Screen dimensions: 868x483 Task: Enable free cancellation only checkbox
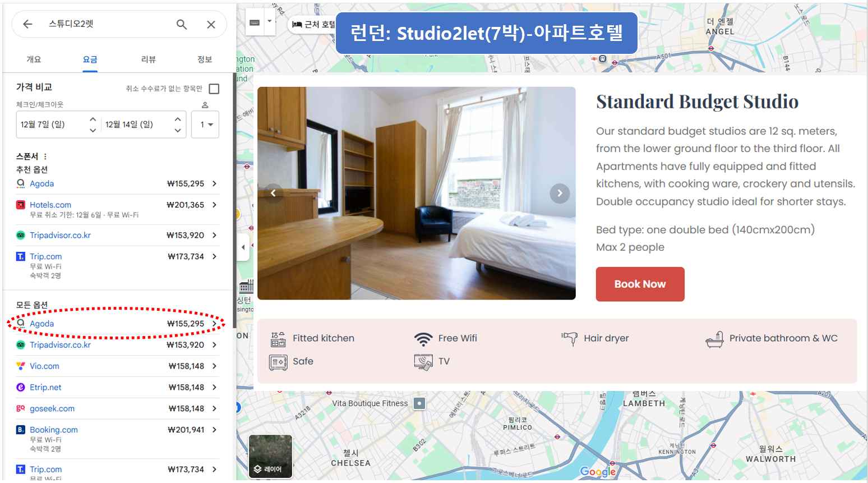click(x=214, y=89)
